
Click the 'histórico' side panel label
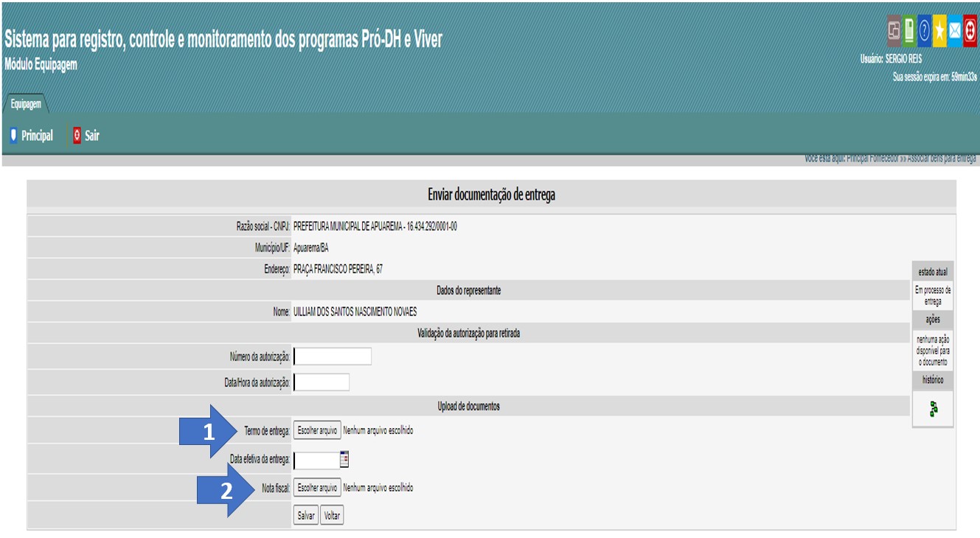933,380
